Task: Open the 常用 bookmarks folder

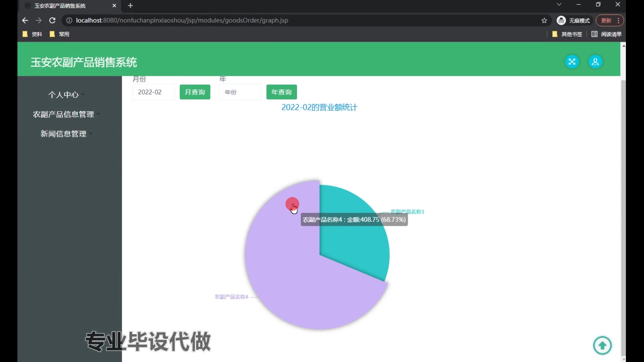Action: [x=60, y=34]
